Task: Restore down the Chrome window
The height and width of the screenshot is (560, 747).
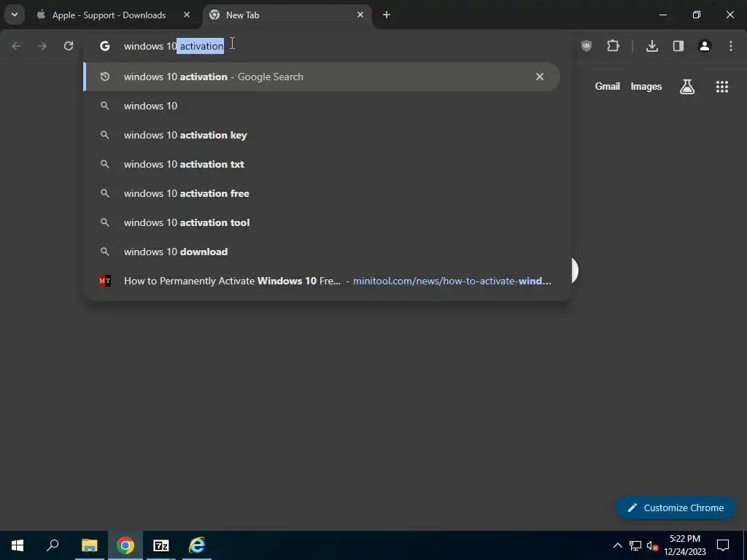Action: (697, 15)
